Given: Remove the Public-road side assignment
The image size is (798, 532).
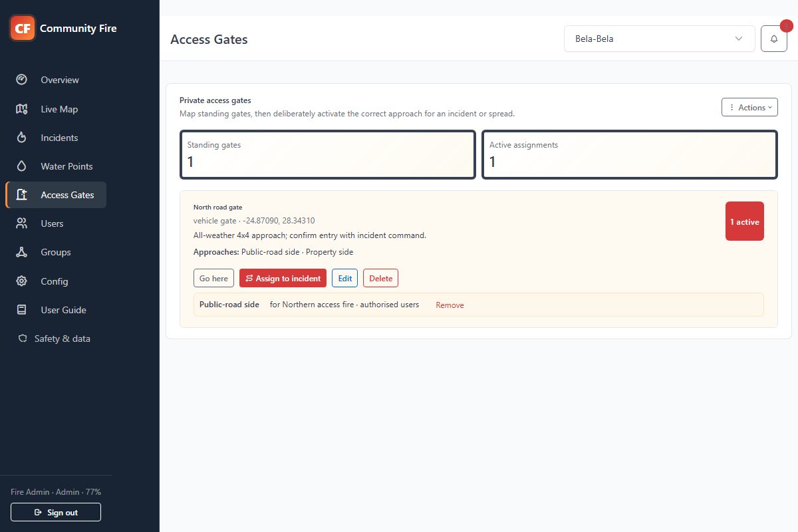Looking at the screenshot, I should [x=450, y=305].
